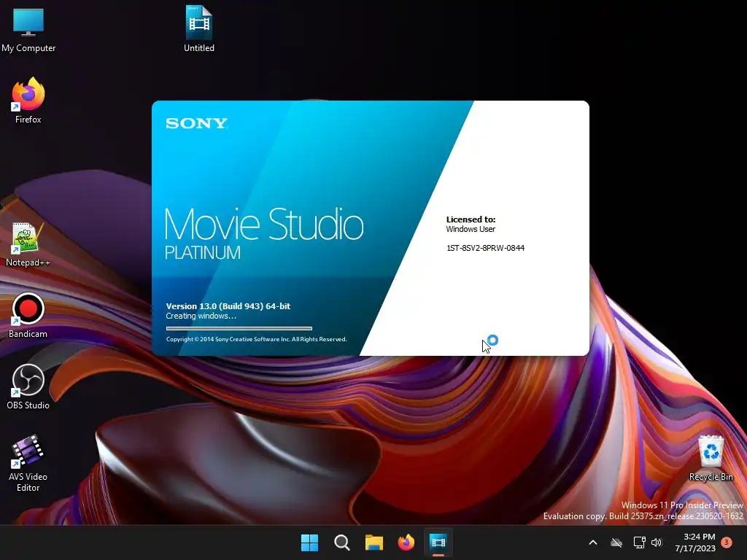Select the Firefox desktop shortcut
This screenshot has width=747, height=560.
[28, 101]
